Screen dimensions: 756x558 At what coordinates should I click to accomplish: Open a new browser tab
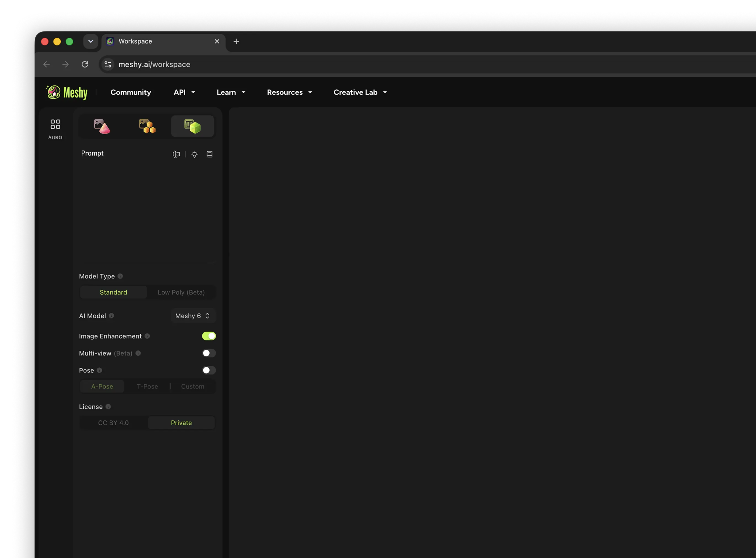coord(236,41)
